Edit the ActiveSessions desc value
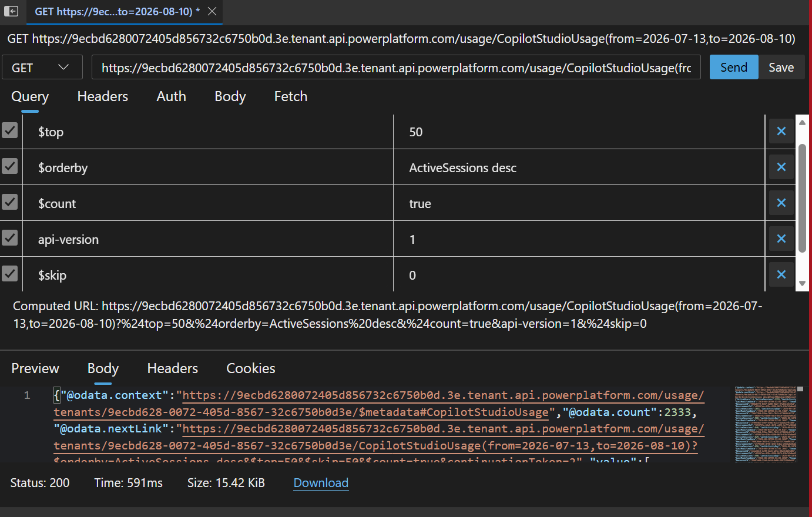This screenshot has height=517, width=812. 579,167
